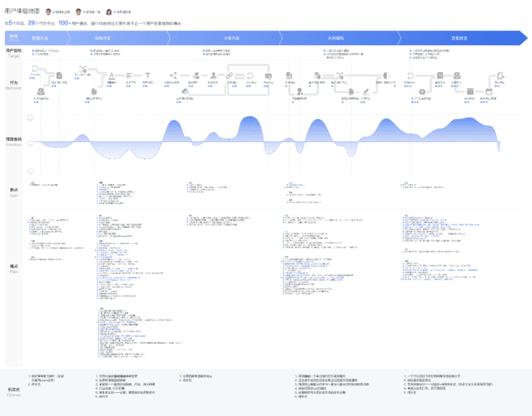Click the scan-frame icon in the 共同编辑 stage
The width and height of the screenshot is (532, 416).
340,75
